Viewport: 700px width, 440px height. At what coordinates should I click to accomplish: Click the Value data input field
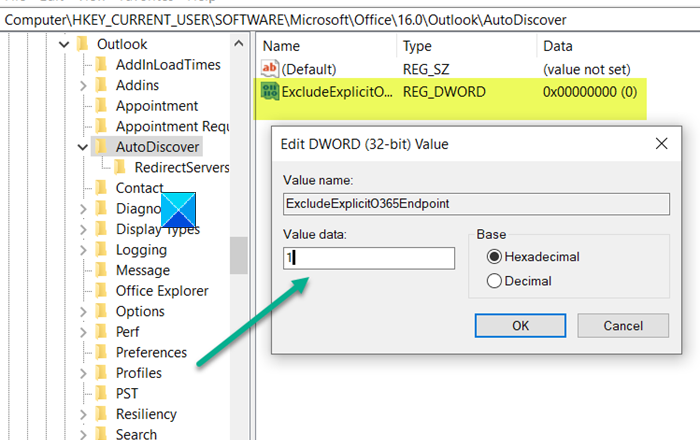point(369,258)
